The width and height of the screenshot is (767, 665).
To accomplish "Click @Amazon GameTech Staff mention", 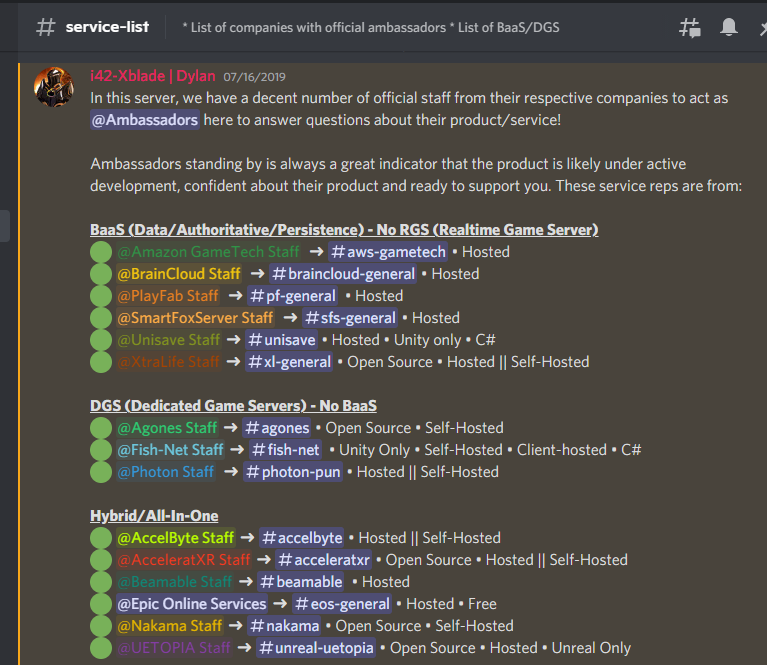I will (208, 252).
